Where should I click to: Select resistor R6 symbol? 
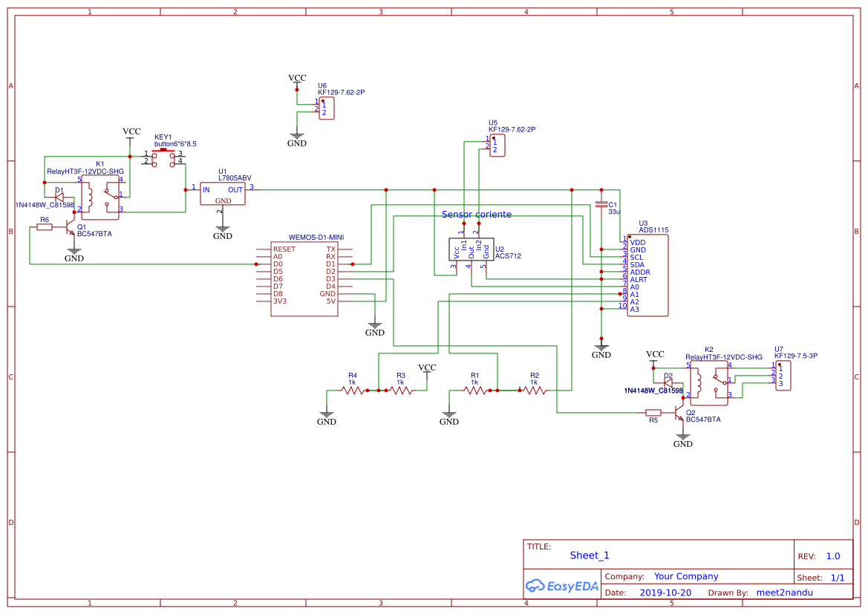tap(45, 227)
